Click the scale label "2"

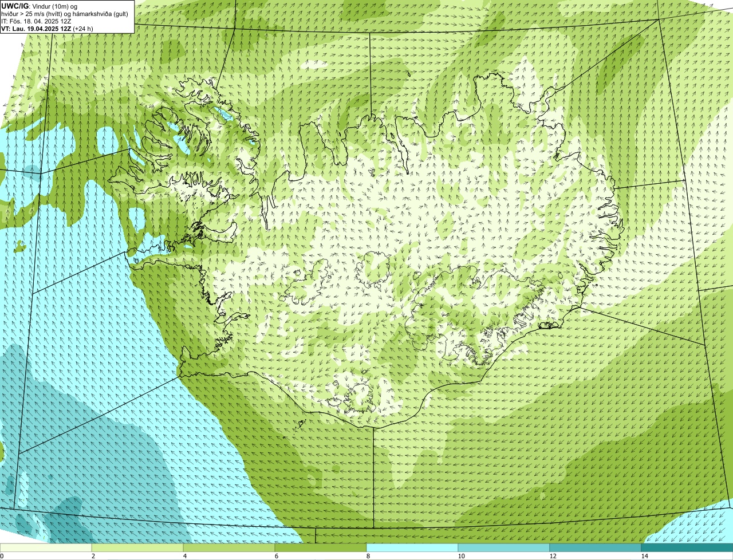point(93,556)
